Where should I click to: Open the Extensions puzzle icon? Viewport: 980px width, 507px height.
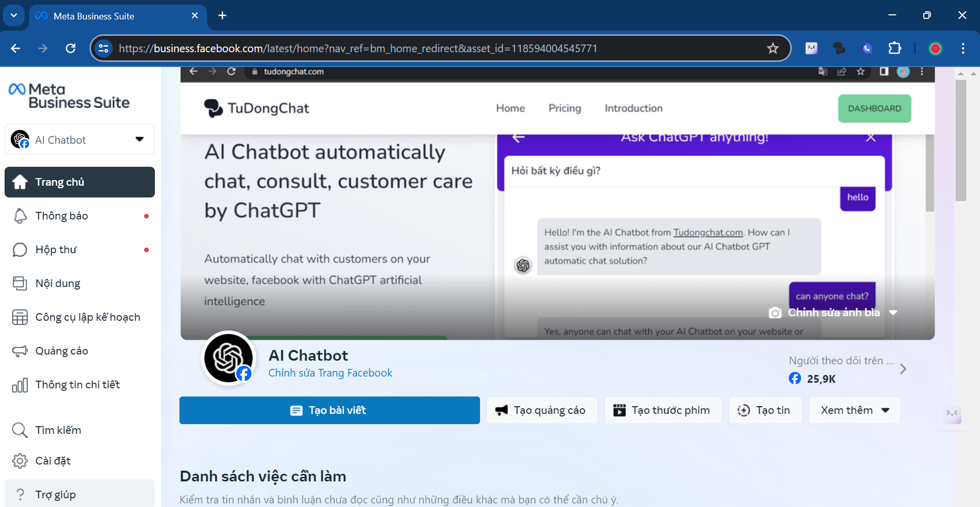[895, 49]
